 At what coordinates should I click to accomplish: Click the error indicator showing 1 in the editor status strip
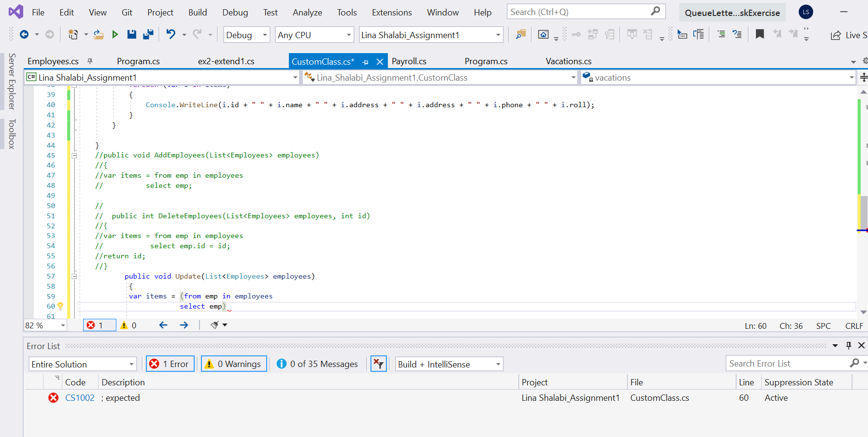point(100,325)
